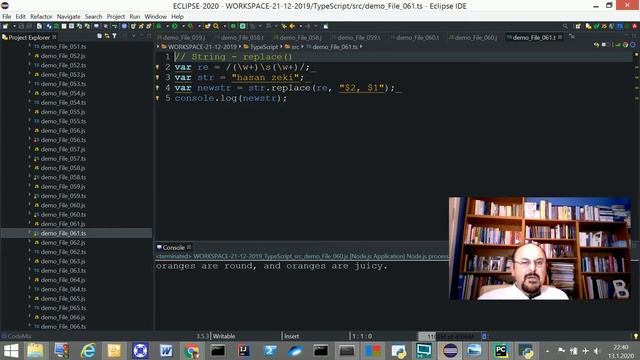This screenshot has width=640, height=360.
Task: Click the New file toolbar icon
Action: pyautogui.click(x=5, y=26)
